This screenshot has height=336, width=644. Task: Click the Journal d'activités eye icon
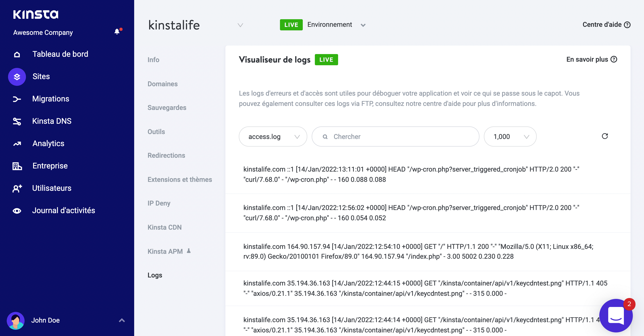17,211
